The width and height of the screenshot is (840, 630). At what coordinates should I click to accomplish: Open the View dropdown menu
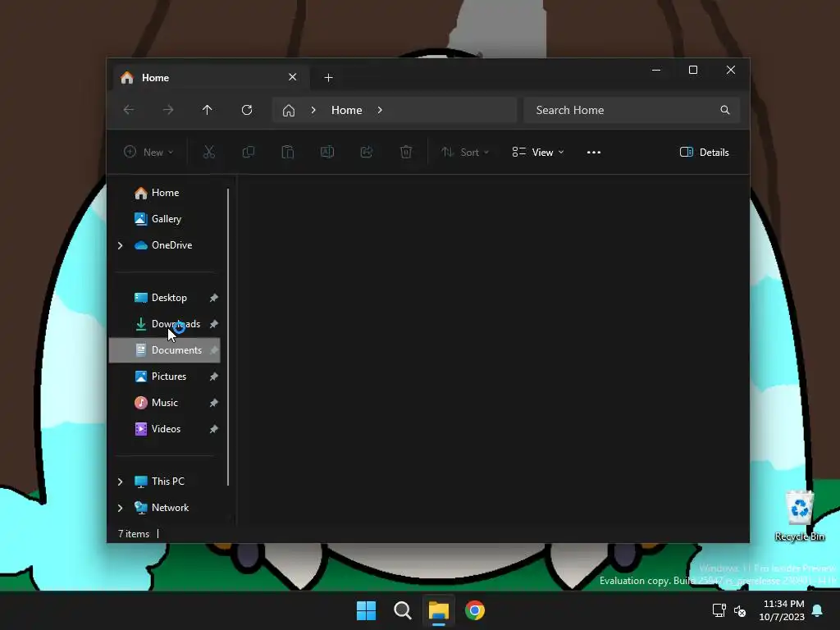538,152
